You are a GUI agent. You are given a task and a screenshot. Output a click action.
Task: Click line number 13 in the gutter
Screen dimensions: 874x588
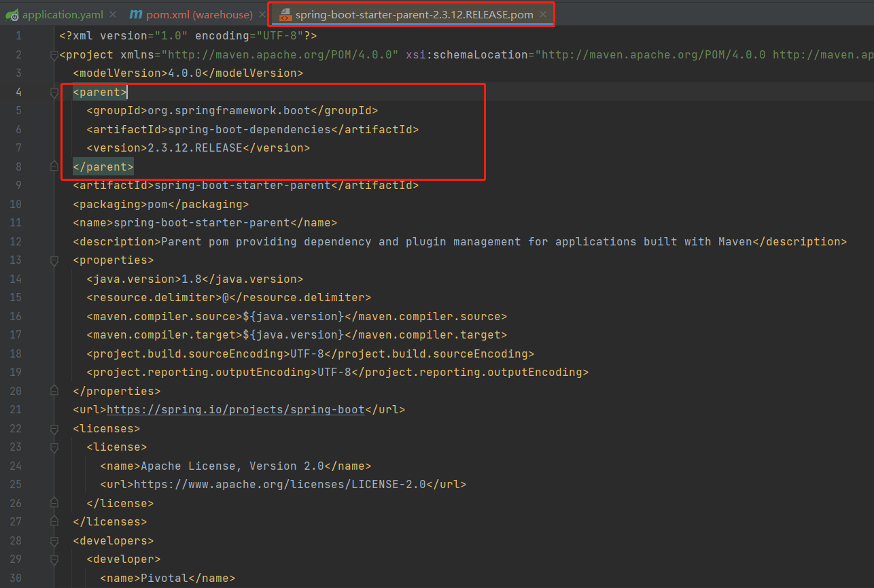15,260
